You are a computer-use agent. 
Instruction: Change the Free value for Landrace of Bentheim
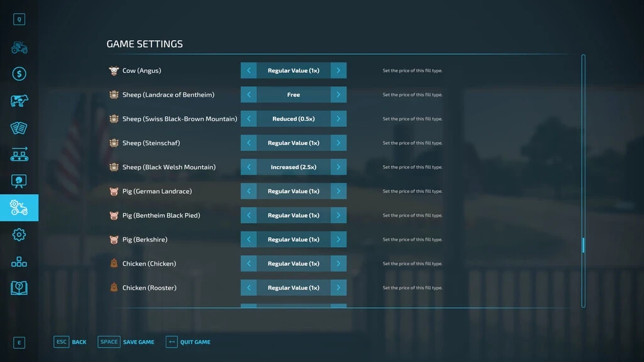point(293,94)
